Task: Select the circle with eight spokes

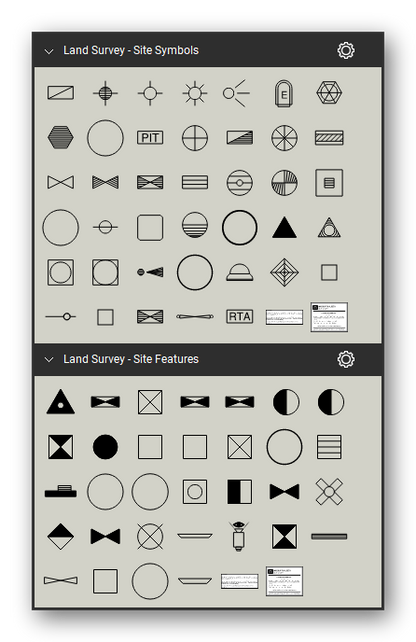Action: tap(284, 138)
